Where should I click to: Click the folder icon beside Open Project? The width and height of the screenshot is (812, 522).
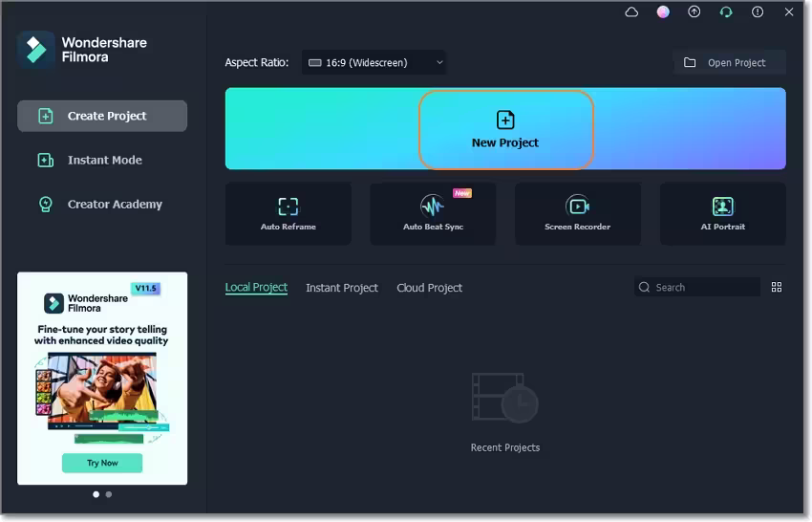(690, 63)
